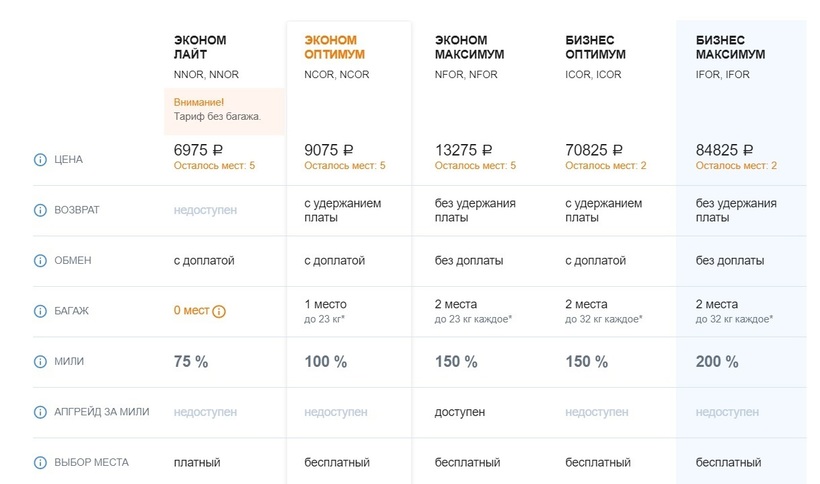
Task: Pick the БИЗНЕС ОПТИМУМ fare header
Action: 597,47
